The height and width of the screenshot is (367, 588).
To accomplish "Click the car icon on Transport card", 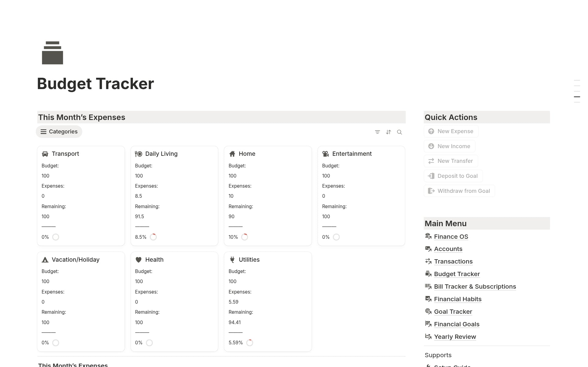I will (45, 154).
